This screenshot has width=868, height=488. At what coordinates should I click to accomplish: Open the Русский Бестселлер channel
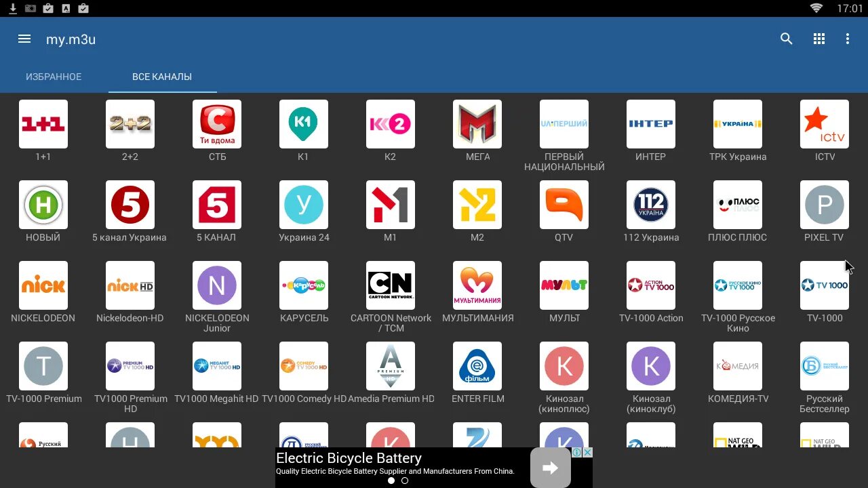pos(825,366)
